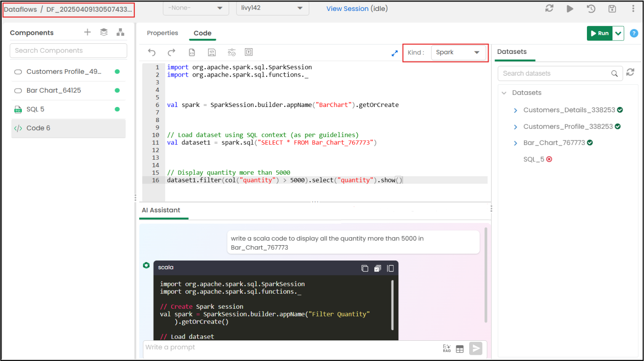Save the dataflow using the disk icon
The height and width of the screenshot is (361, 644).
coord(612,9)
